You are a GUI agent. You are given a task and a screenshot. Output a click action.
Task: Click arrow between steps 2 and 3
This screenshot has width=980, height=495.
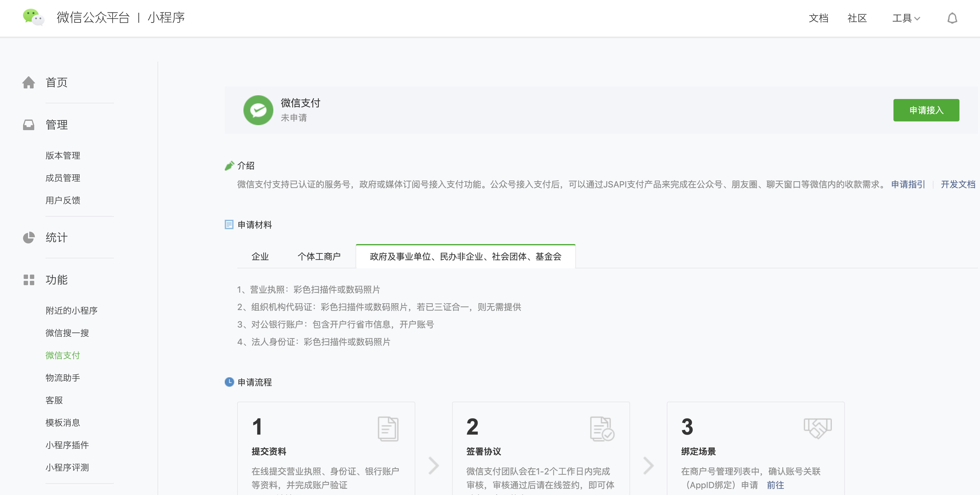click(648, 466)
